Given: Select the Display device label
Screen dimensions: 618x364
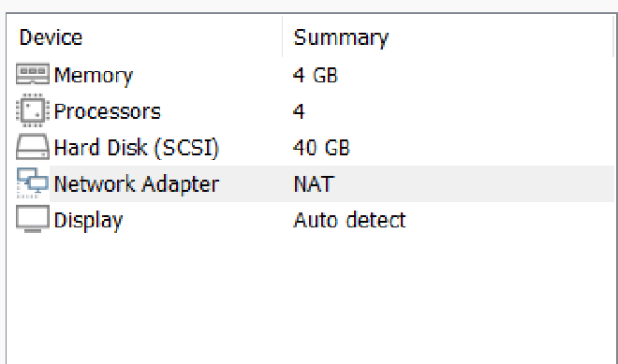Looking at the screenshot, I should click(88, 220).
